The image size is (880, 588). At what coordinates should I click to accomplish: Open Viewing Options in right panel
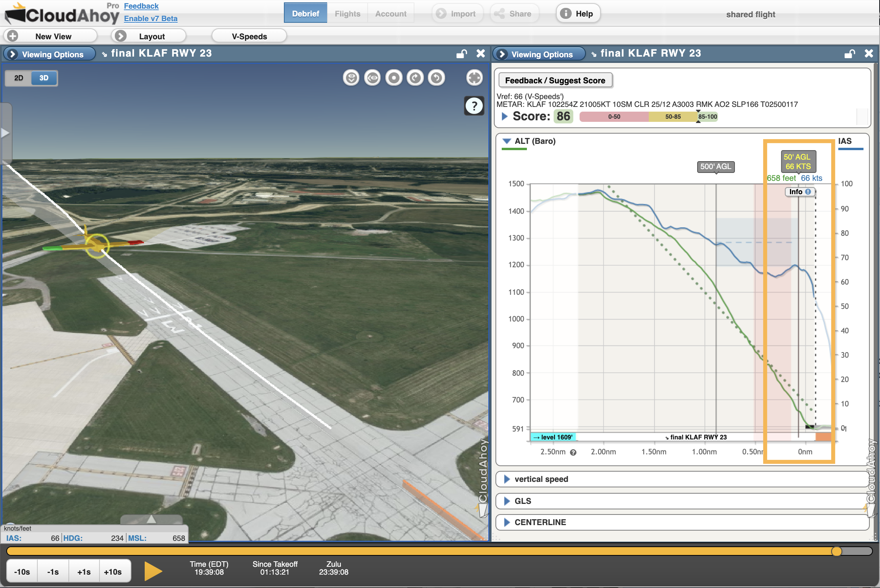coord(539,54)
